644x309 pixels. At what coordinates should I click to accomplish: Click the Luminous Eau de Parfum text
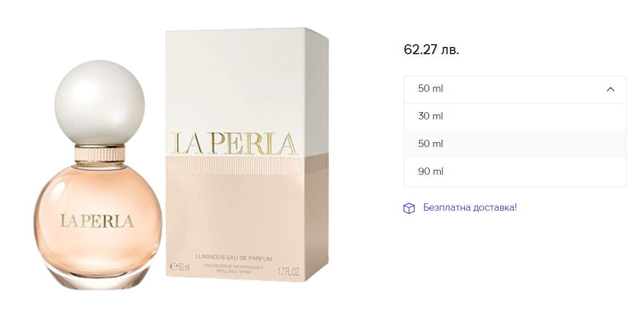pyautogui.click(x=234, y=258)
